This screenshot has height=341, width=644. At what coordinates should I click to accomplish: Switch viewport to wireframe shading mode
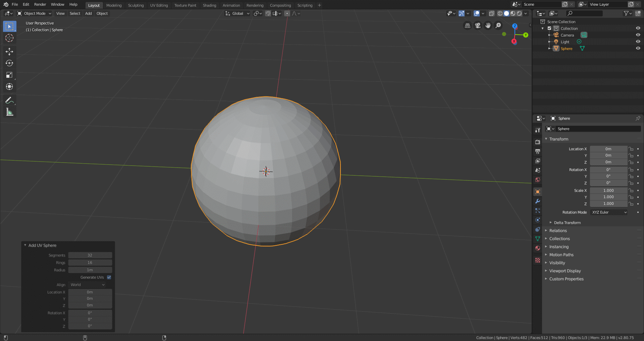tap(500, 13)
